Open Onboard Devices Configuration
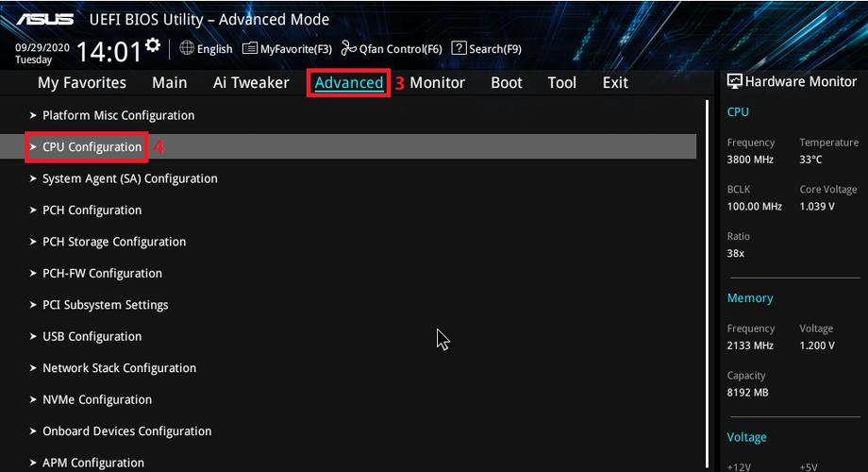The width and height of the screenshot is (868, 472). click(x=126, y=431)
